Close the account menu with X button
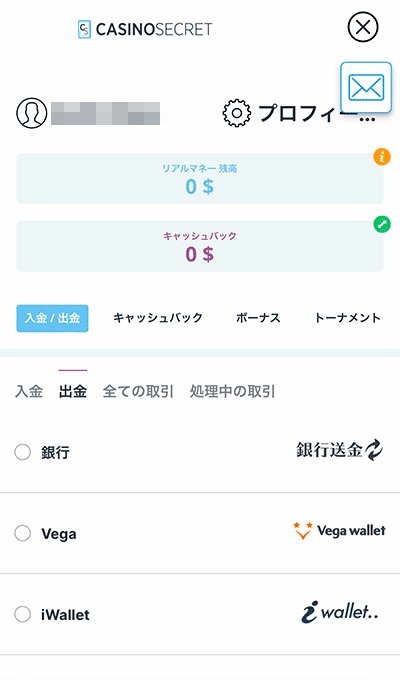 [363, 27]
